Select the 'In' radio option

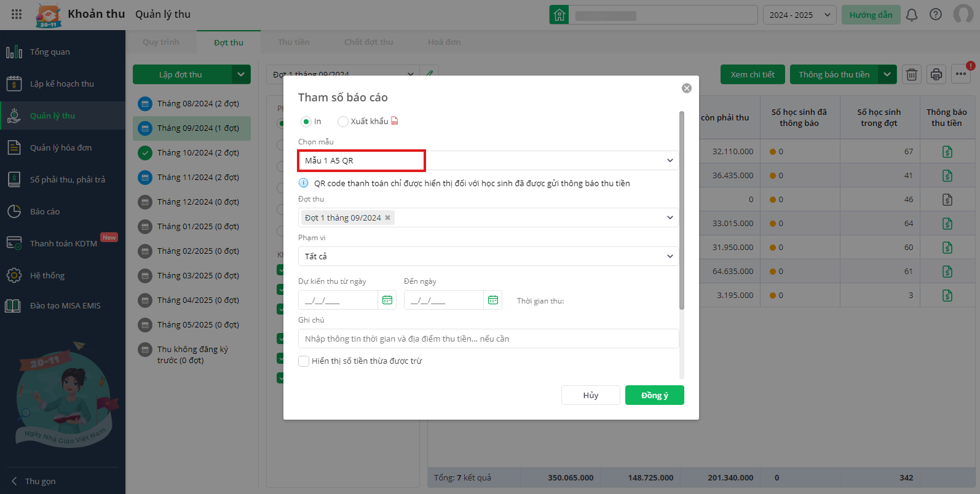[x=306, y=122]
